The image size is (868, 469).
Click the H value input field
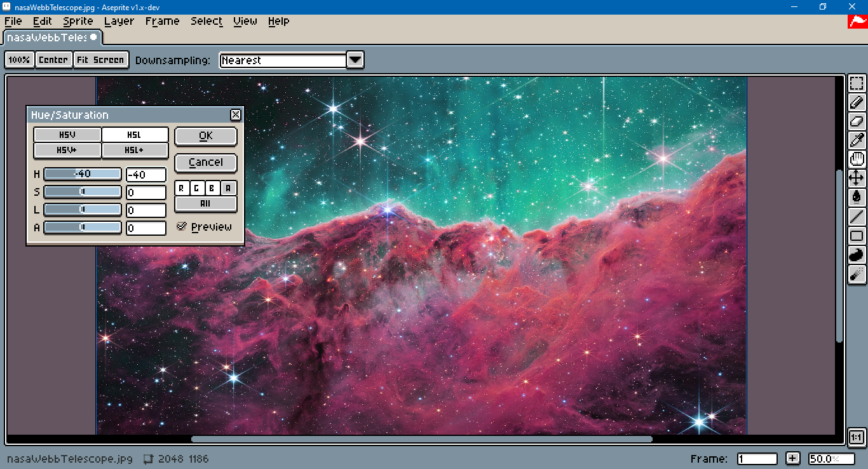[146, 175]
